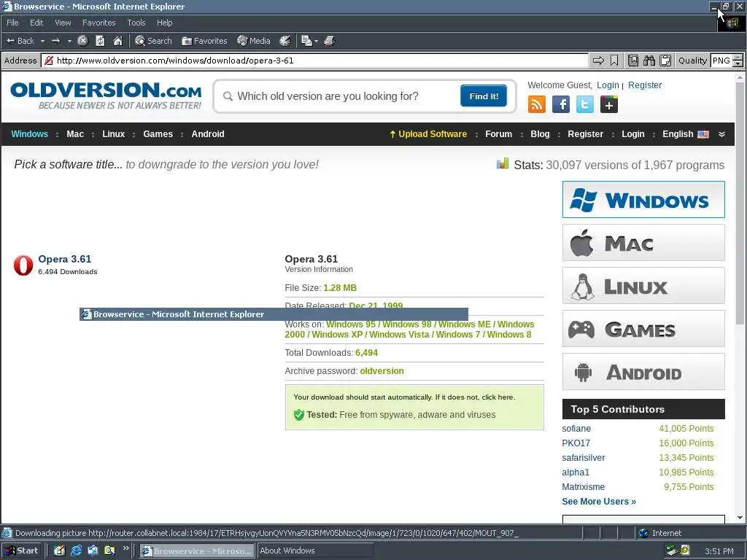This screenshot has height=560, width=747.
Task: Click the clipboard icon beside Quality
Action: pos(665,61)
